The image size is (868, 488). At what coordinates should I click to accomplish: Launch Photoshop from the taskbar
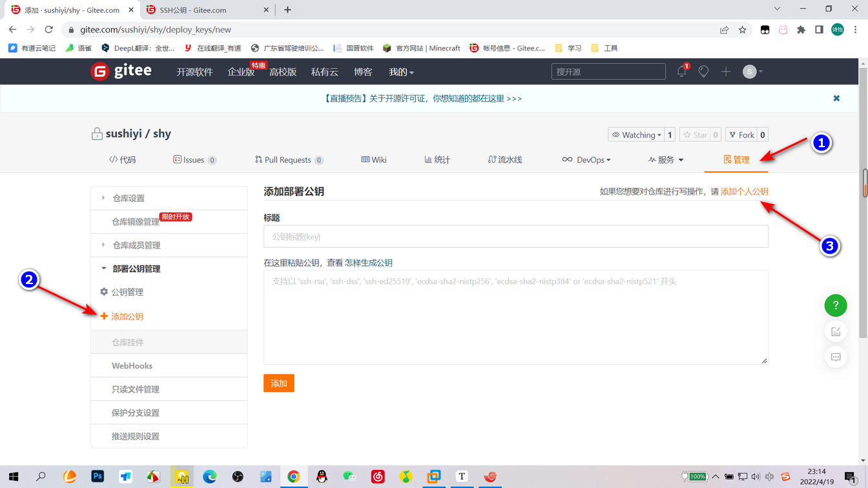[98, 476]
